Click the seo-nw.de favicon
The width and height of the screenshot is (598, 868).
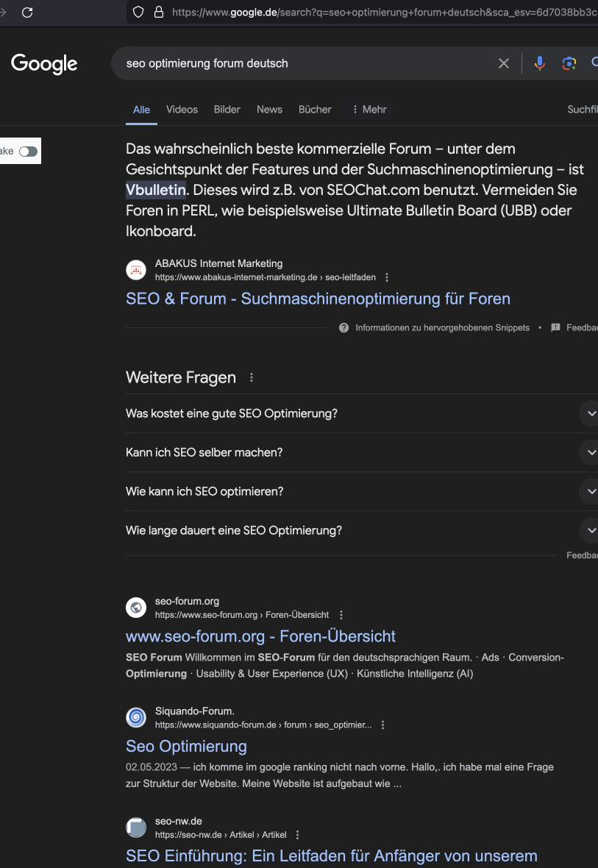tap(136, 828)
